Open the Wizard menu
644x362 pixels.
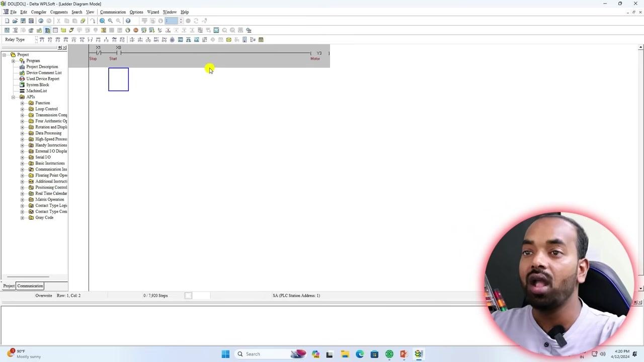153,12
